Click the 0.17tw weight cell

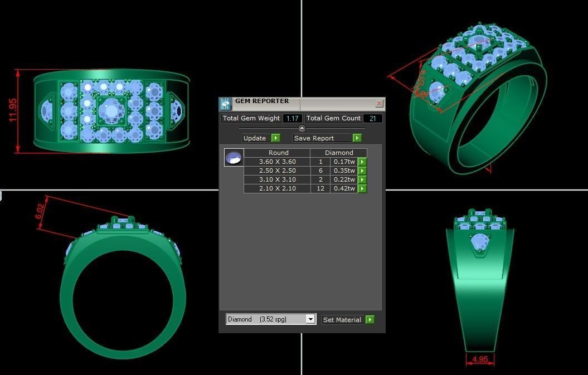pyautogui.click(x=344, y=162)
